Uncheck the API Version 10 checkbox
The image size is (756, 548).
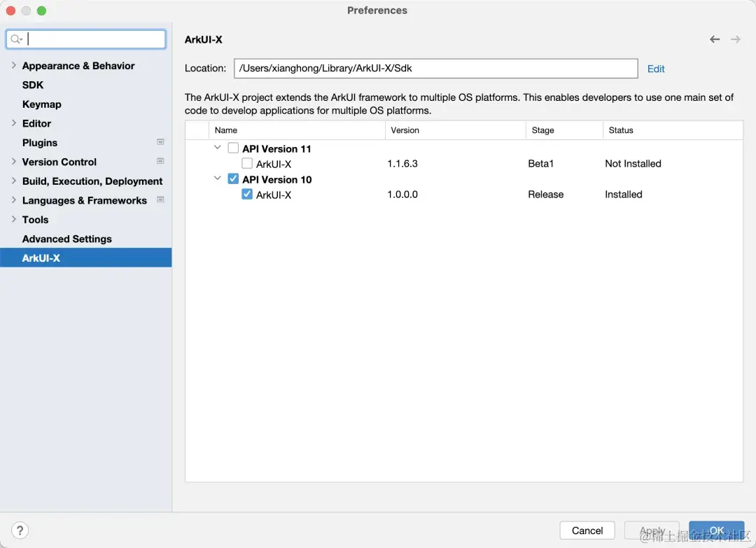pos(233,178)
